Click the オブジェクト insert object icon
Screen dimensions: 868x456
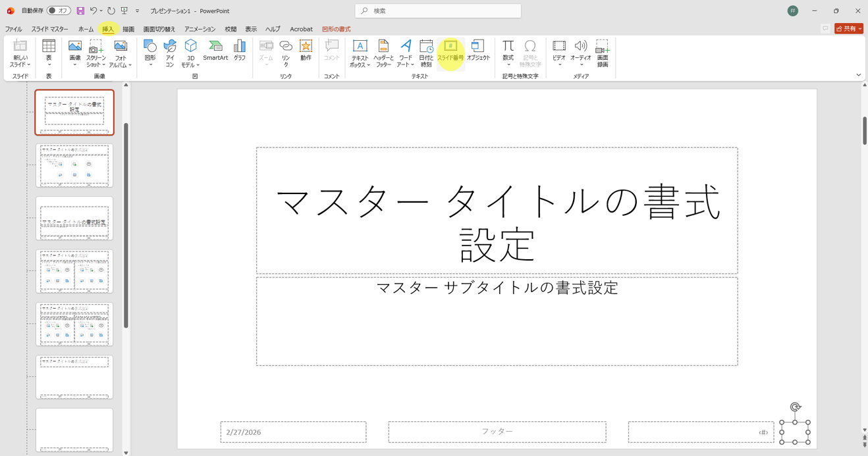tap(478, 51)
